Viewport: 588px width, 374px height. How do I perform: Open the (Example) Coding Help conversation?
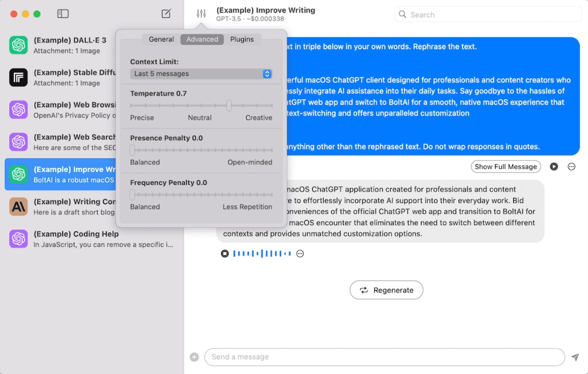click(92, 239)
